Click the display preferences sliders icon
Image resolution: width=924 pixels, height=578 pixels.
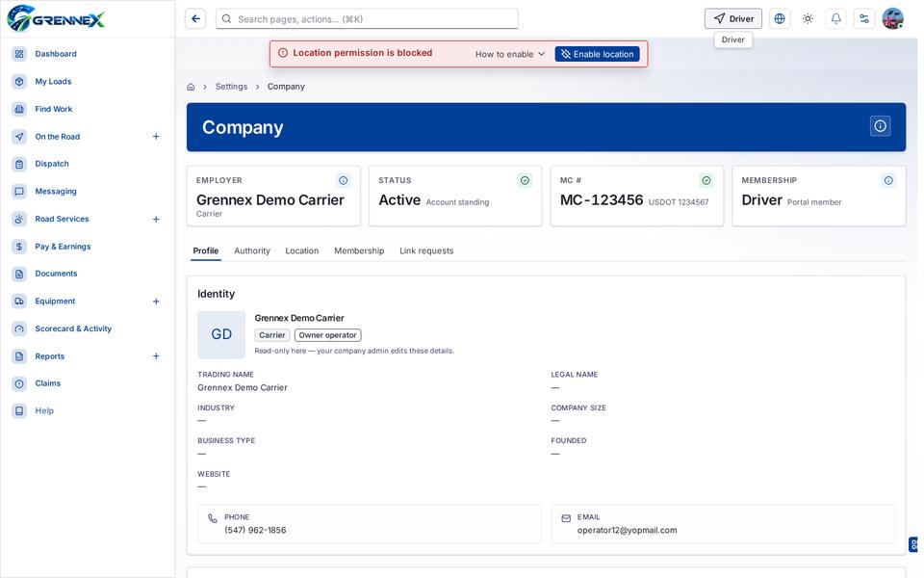click(x=864, y=19)
